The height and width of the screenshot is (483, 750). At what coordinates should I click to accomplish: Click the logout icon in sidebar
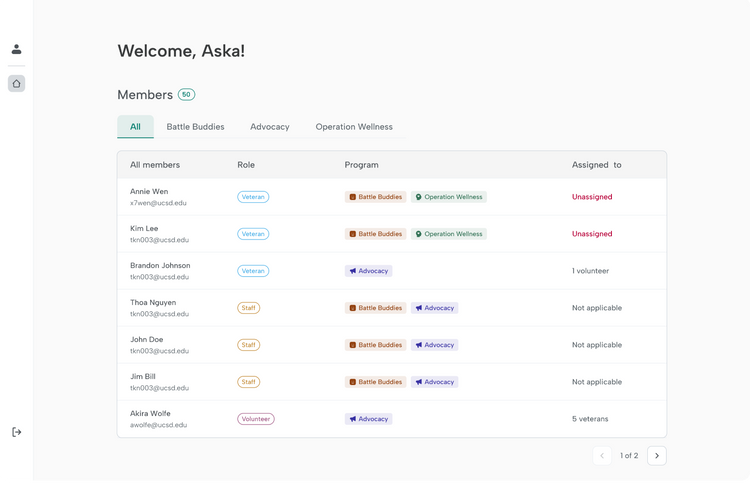click(x=16, y=432)
